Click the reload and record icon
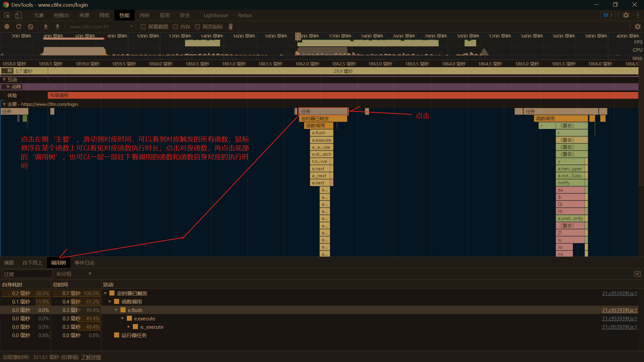 click(18, 27)
